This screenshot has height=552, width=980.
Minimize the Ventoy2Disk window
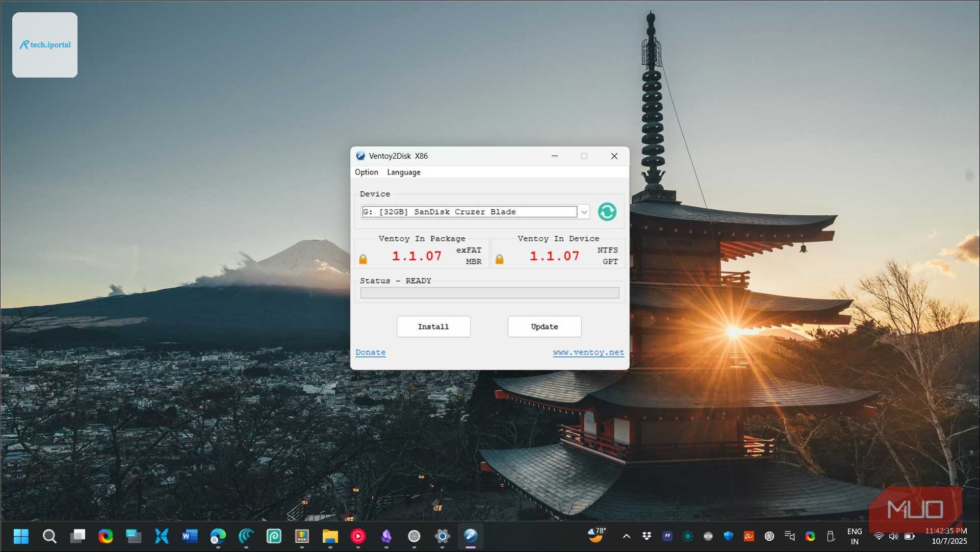pyautogui.click(x=555, y=156)
